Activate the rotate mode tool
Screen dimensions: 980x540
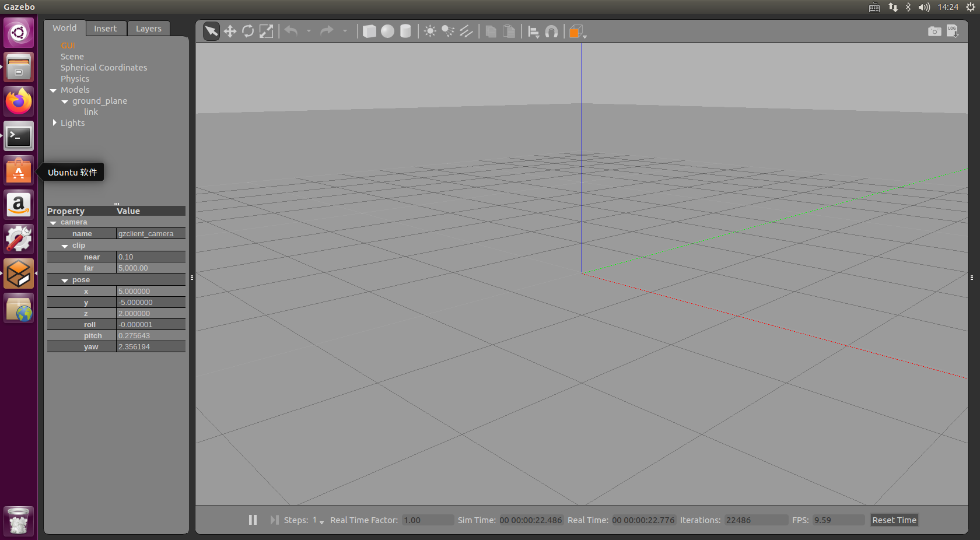[x=248, y=31]
